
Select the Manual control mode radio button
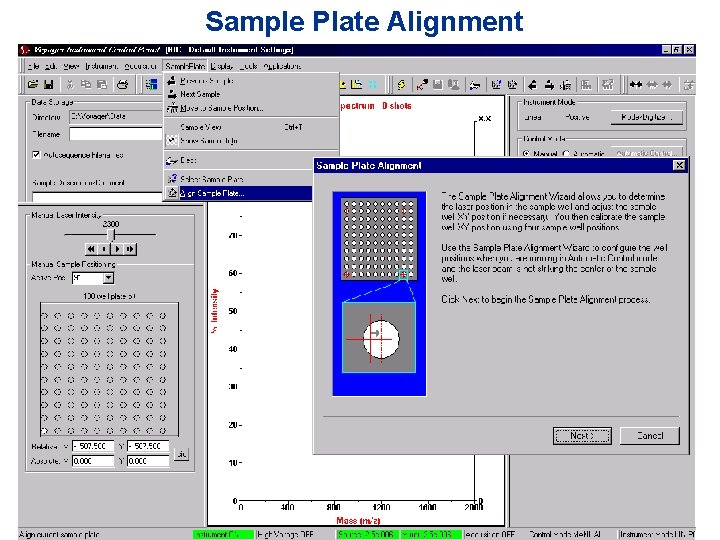(526, 153)
